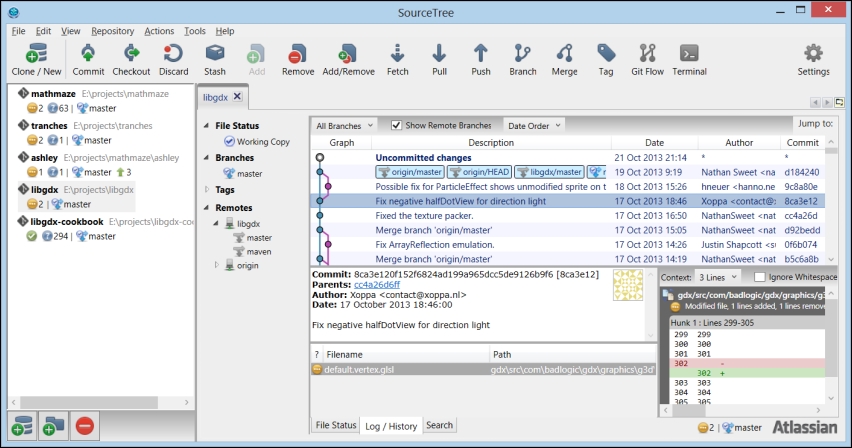852x448 pixels.
Task: Select commit 'Fixed the texture packer.'
Action: pyautogui.click(x=567, y=216)
